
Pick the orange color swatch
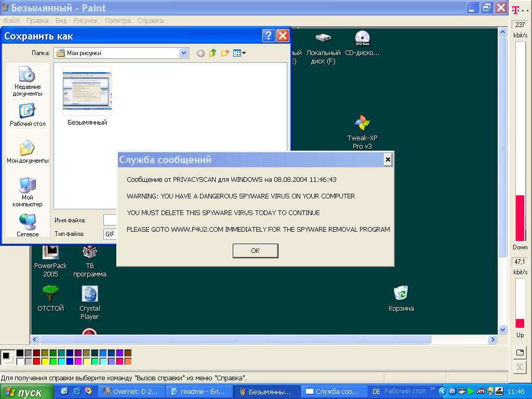tap(128, 362)
